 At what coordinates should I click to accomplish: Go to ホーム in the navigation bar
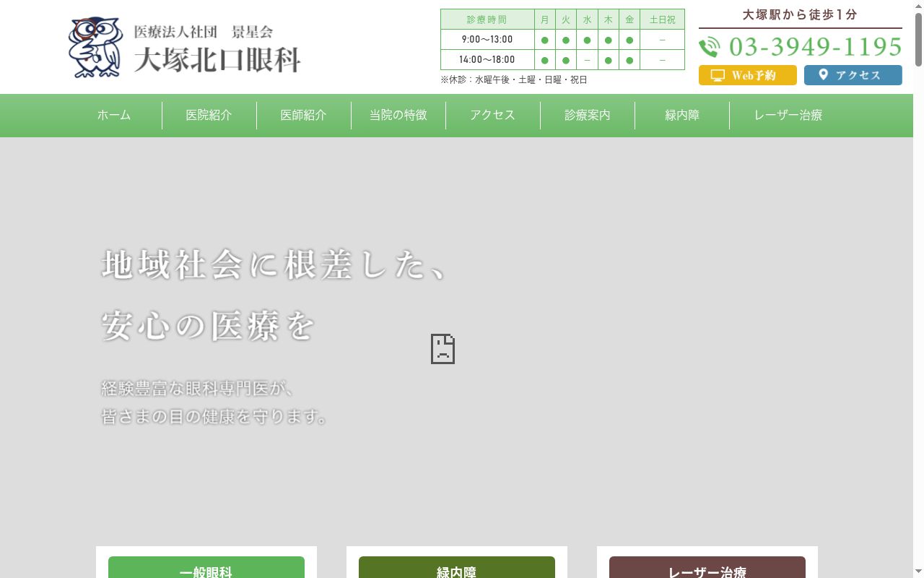[114, 116]
